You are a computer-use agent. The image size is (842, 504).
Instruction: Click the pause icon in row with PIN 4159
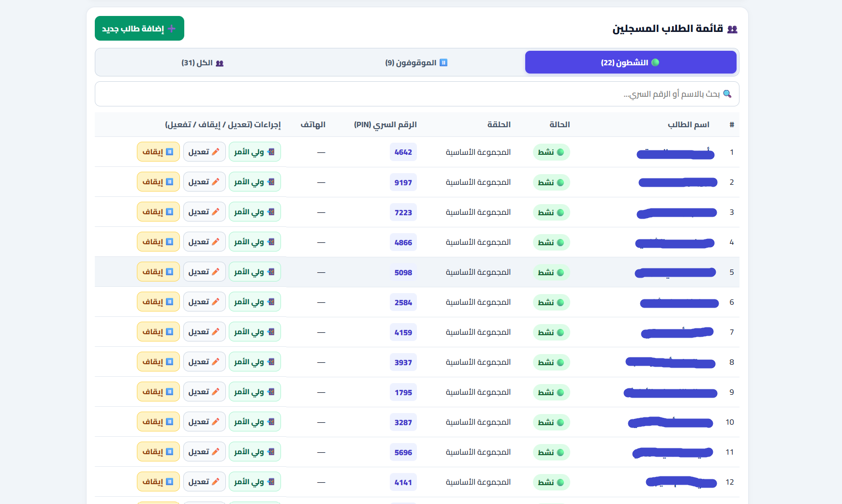tap(170, 332)
